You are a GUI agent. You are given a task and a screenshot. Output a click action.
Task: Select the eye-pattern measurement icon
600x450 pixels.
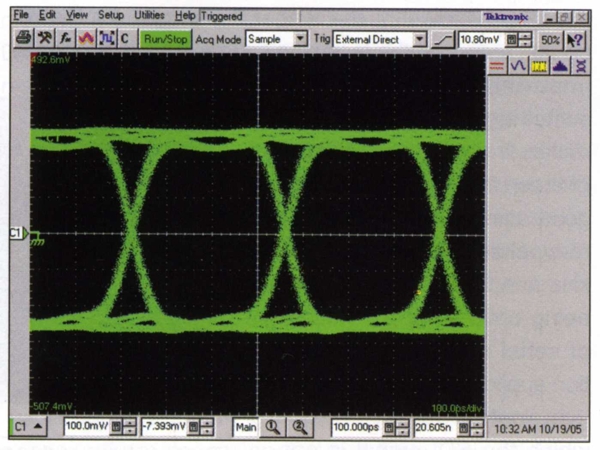tap(580, 66)
